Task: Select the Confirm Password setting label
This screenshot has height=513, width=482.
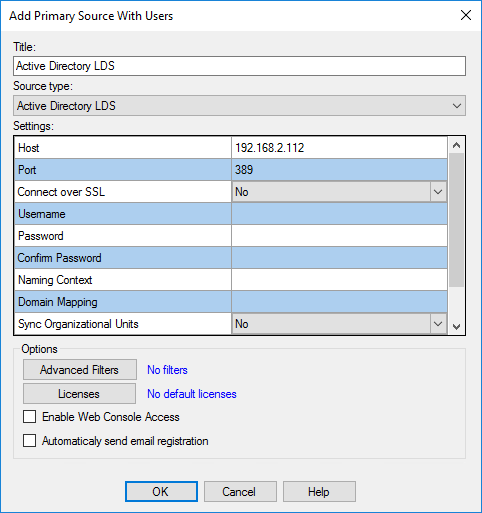Action: tap(59, 258)
